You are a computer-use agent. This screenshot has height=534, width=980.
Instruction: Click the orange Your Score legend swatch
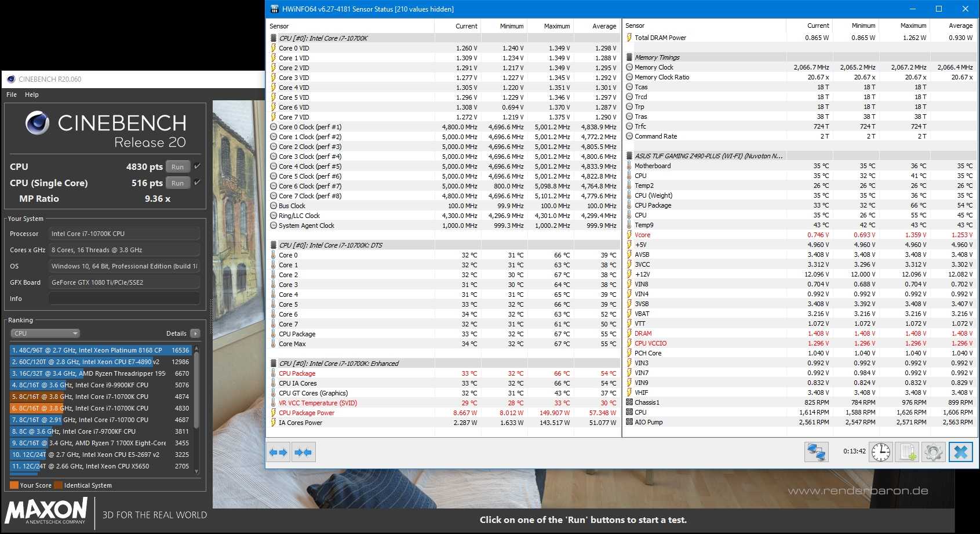[x=14, y=485]
